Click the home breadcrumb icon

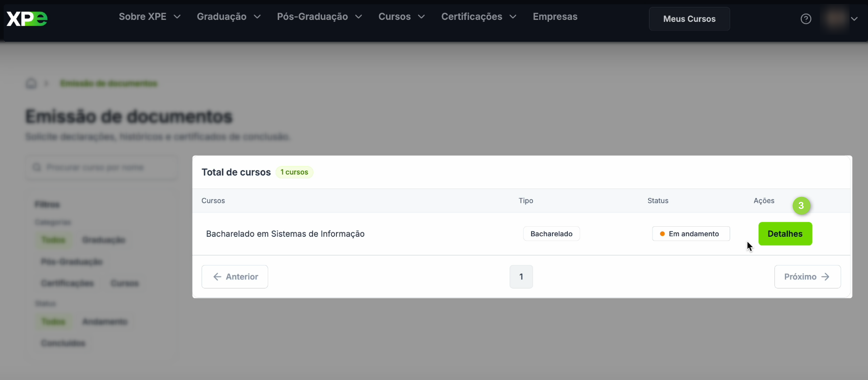31,83
